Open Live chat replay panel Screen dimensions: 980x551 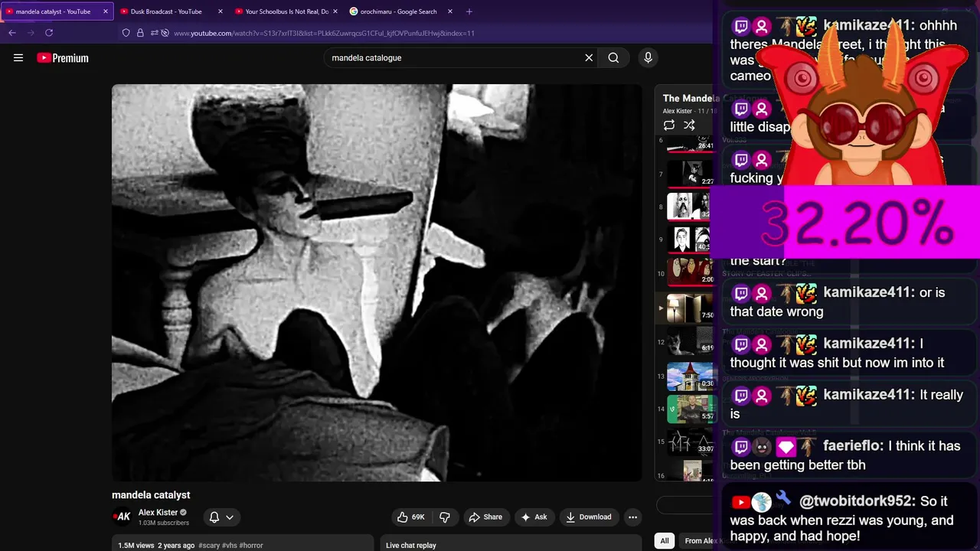click(511, 543)
